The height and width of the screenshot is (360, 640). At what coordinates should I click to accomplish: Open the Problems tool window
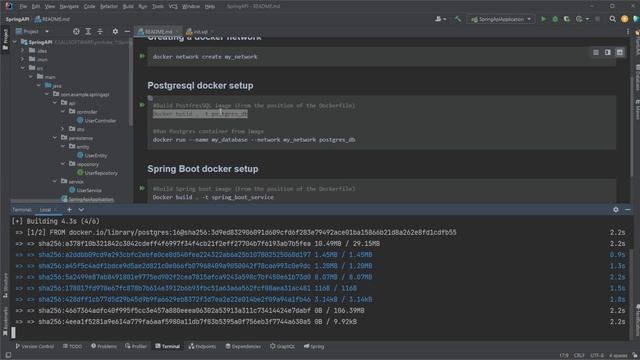click(x=104, y=346)
